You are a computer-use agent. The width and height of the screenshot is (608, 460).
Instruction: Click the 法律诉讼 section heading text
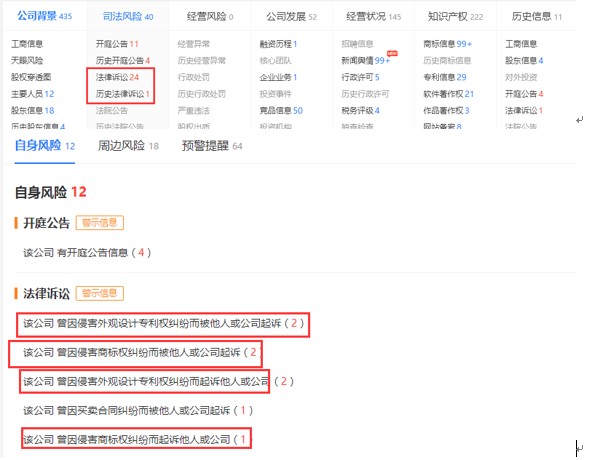point(47,294)
